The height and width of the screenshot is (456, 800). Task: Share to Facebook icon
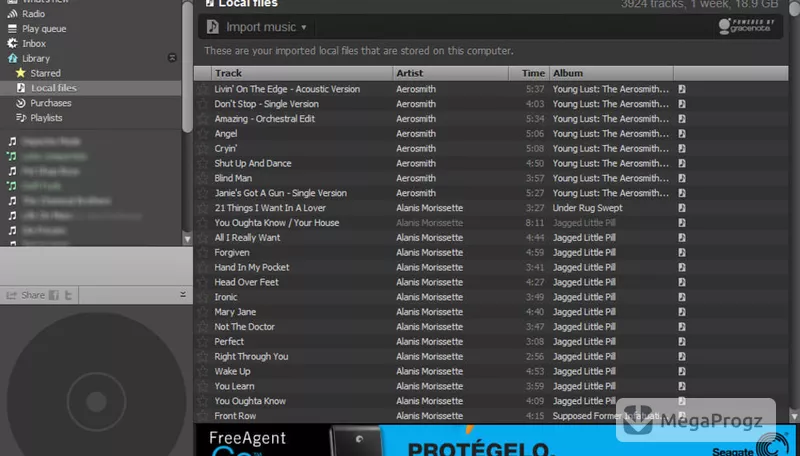point(54,295)
